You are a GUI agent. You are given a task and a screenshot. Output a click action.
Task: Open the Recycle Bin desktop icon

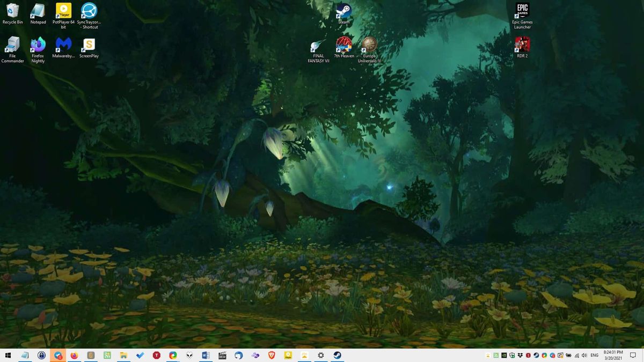[x=12, y=14]
